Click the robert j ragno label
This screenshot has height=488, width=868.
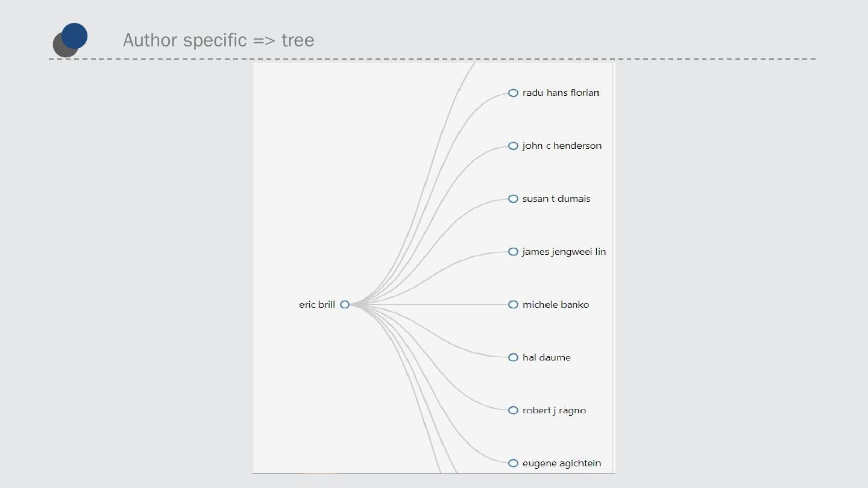coord(554,410)
